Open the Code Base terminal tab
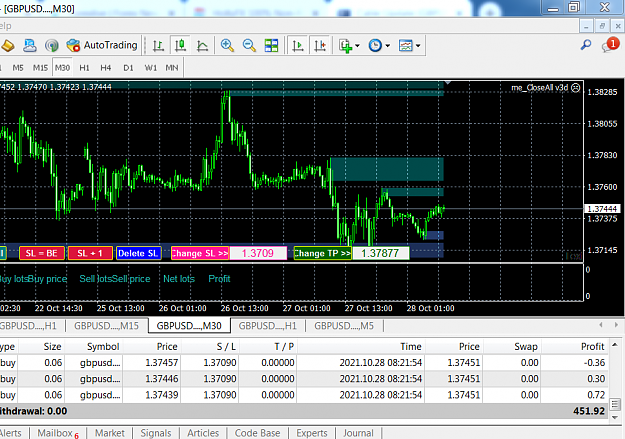 [257, 433]
